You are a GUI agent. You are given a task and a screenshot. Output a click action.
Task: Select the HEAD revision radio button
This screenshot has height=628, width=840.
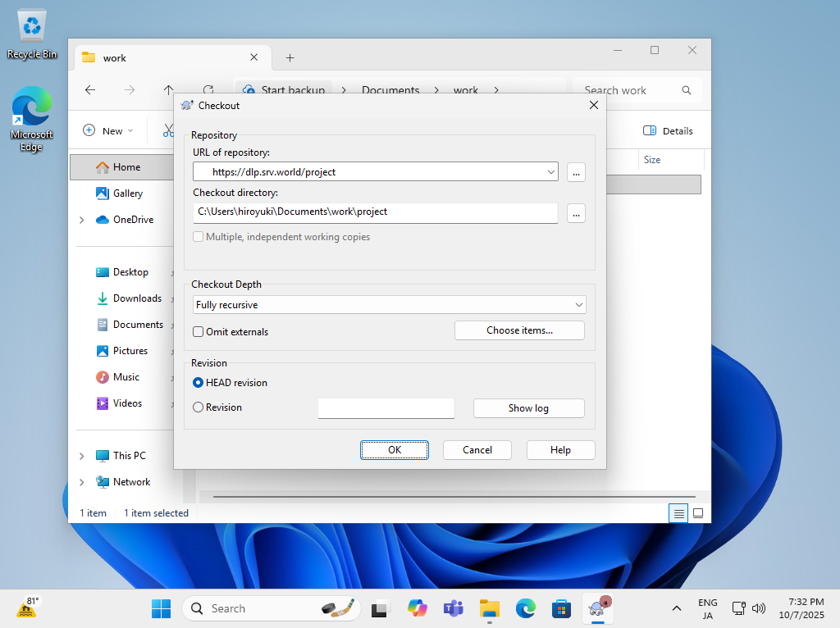[199, 383]
